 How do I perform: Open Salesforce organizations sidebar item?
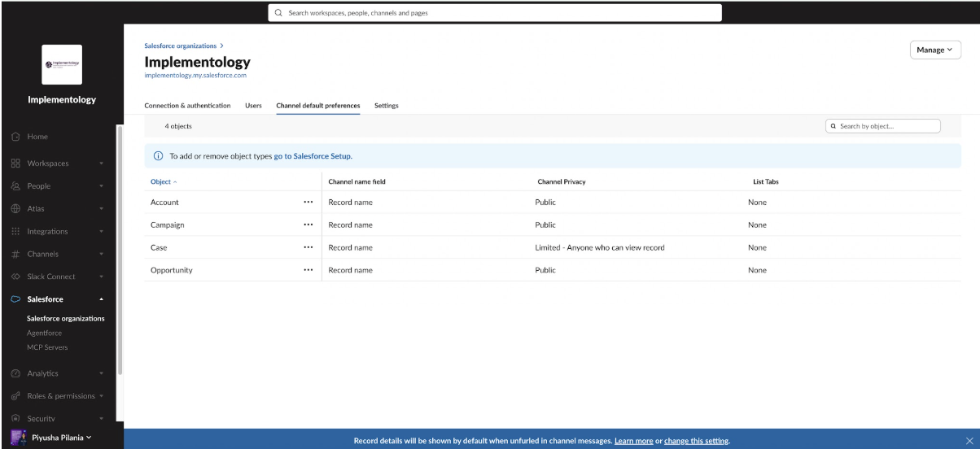65,318
